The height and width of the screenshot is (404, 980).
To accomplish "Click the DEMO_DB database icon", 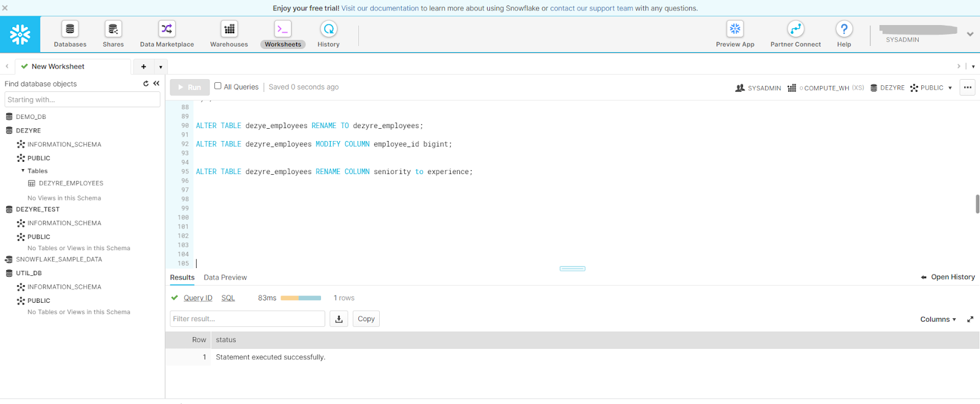I will pyautogui.click(x=9, y=116).
